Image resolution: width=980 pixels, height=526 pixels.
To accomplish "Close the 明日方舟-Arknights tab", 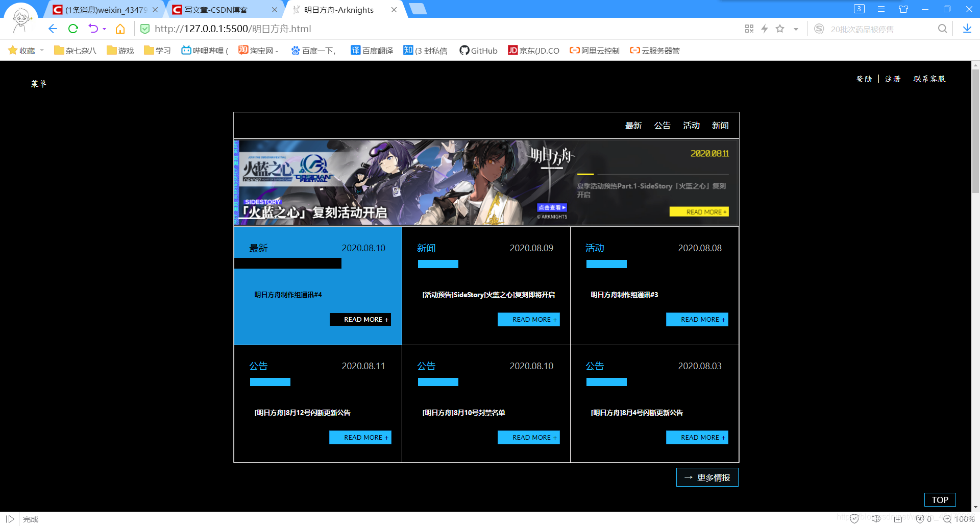I will [394, 10].
